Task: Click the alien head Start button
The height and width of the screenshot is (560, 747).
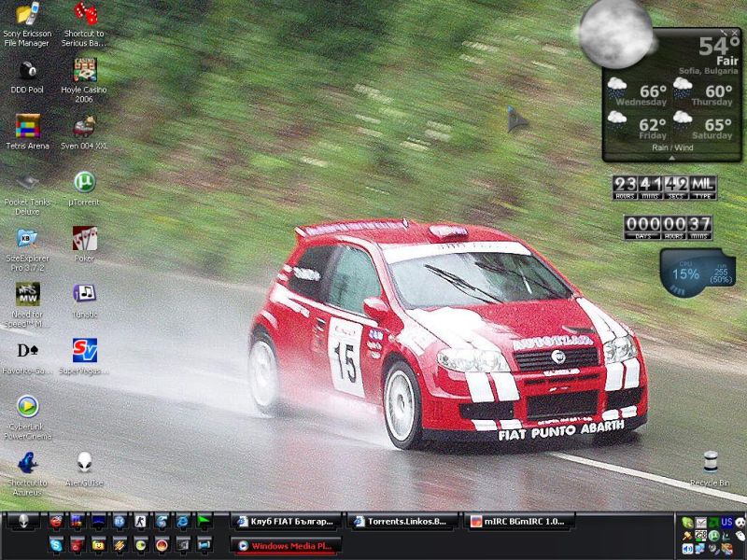Action: [22, 522]
